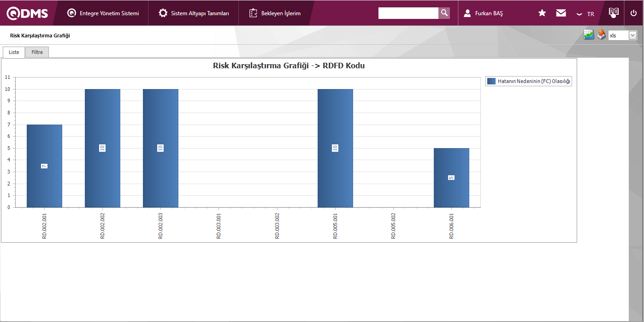
Task: Open Entegre Yönetim Sistemi menu
Action: pos(103,13)
